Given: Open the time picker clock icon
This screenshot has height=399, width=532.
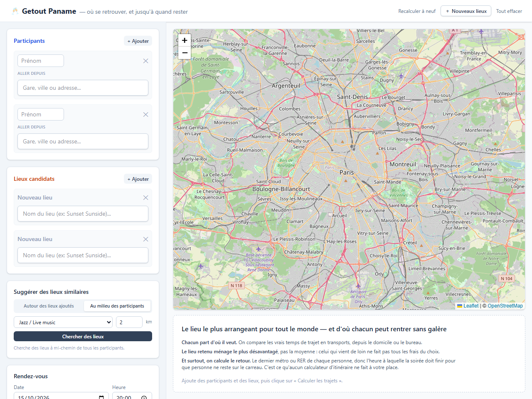Looking at the screenshot, I should click(x=144, y=397).
